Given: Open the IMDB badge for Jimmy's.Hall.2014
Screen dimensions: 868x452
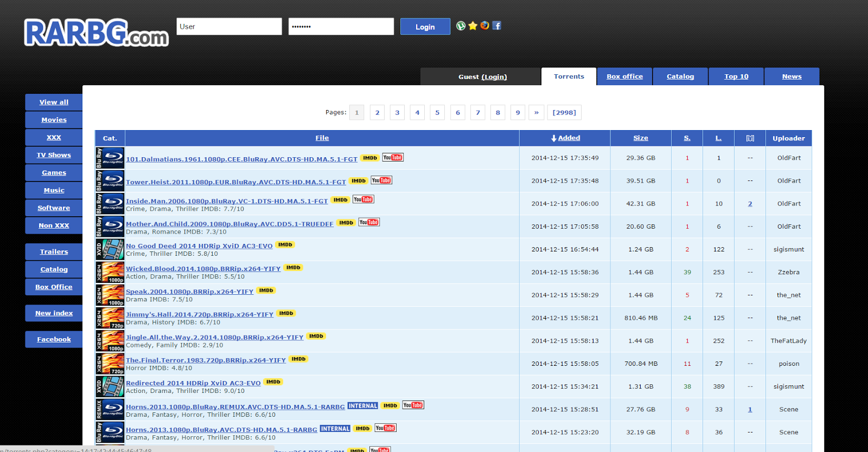Looking at the screenshot, I should (x=286, y=313).
